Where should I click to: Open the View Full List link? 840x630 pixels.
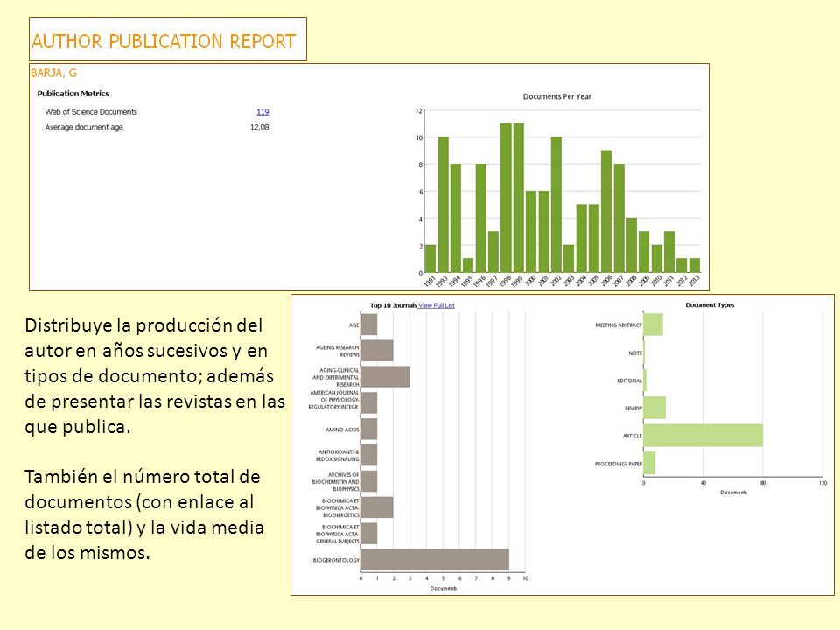click(437, 305)
